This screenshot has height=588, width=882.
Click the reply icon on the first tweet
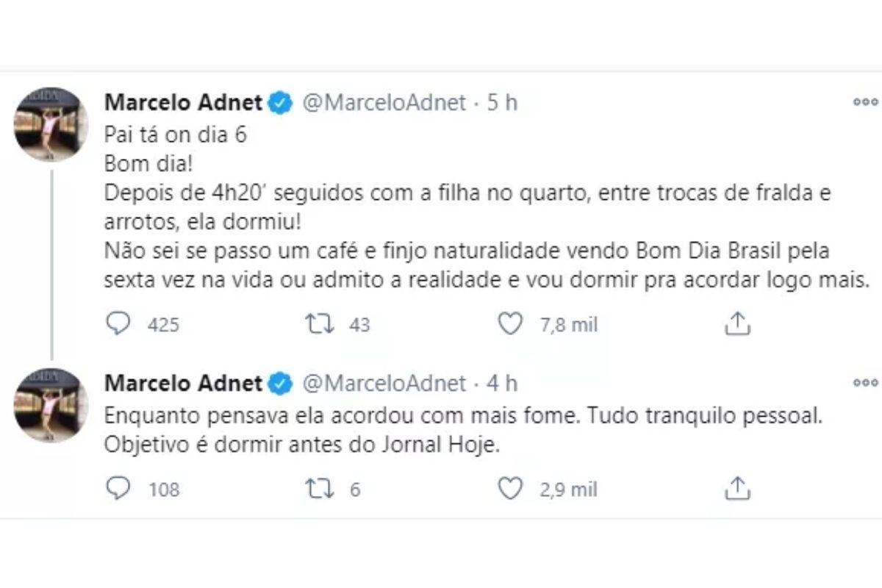tap(118, 324)
